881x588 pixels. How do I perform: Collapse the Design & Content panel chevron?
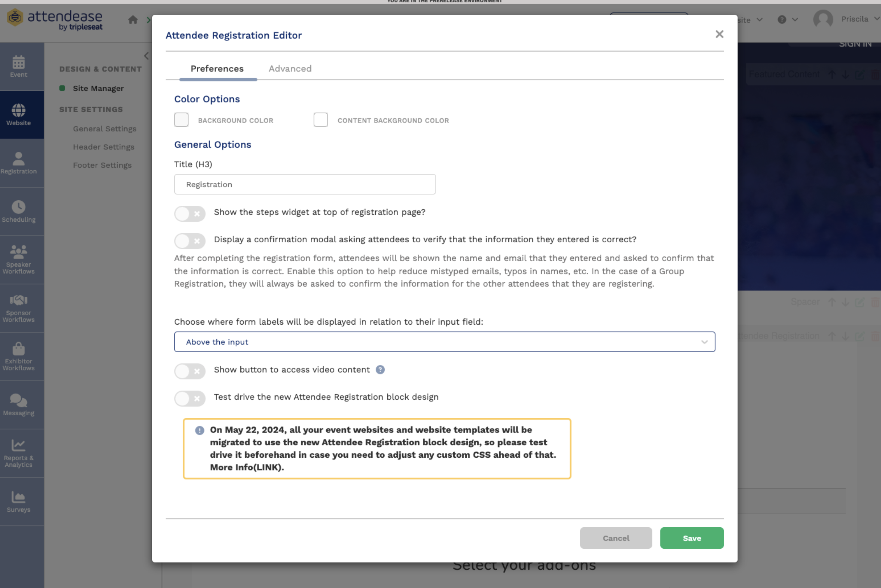click(146, 56)
